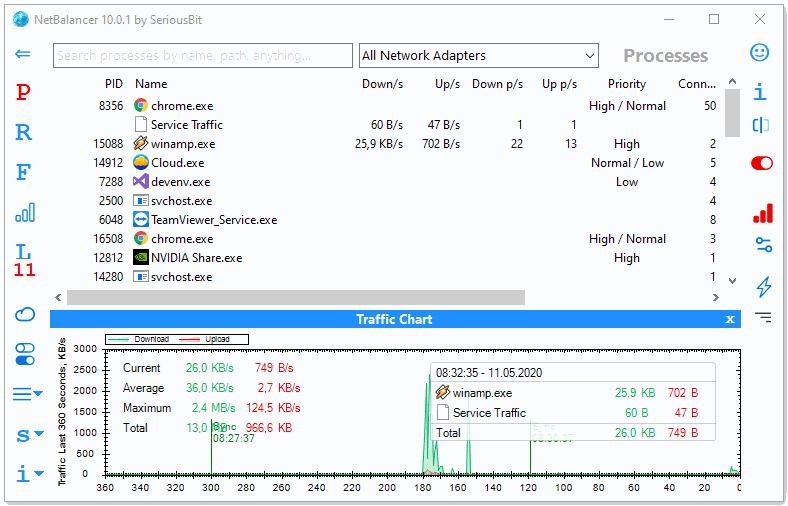Click the blue double-toggle icon in left sidebar
Screen dimensions: 788x506
24,353
